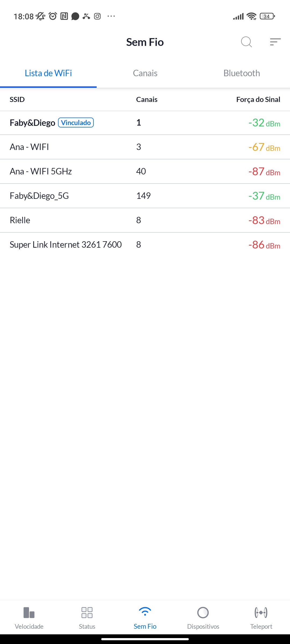Select the Sem Fio wifi icon
This screenshot has width=290, height=644.
(145, 612)
